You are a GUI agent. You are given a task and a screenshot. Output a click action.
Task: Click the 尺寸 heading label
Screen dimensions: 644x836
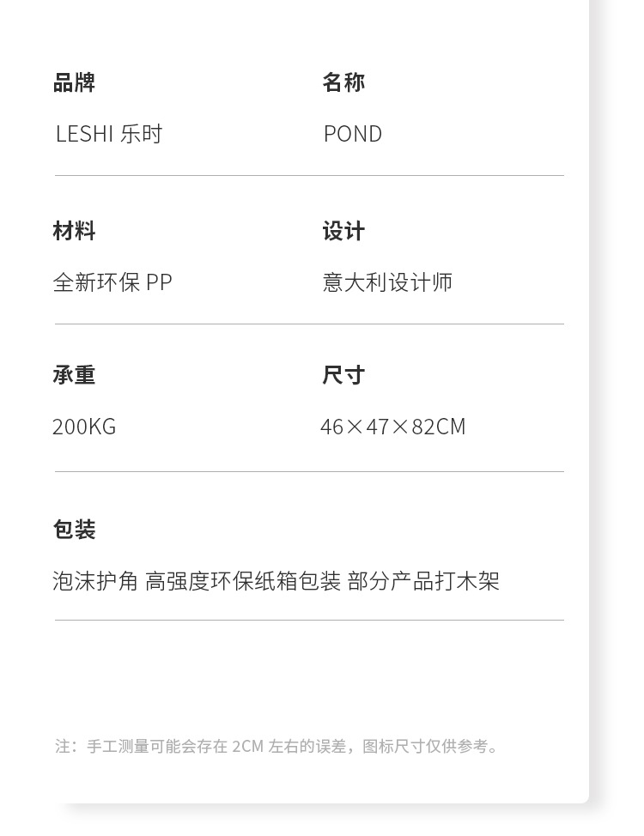[x=343, y=375]
